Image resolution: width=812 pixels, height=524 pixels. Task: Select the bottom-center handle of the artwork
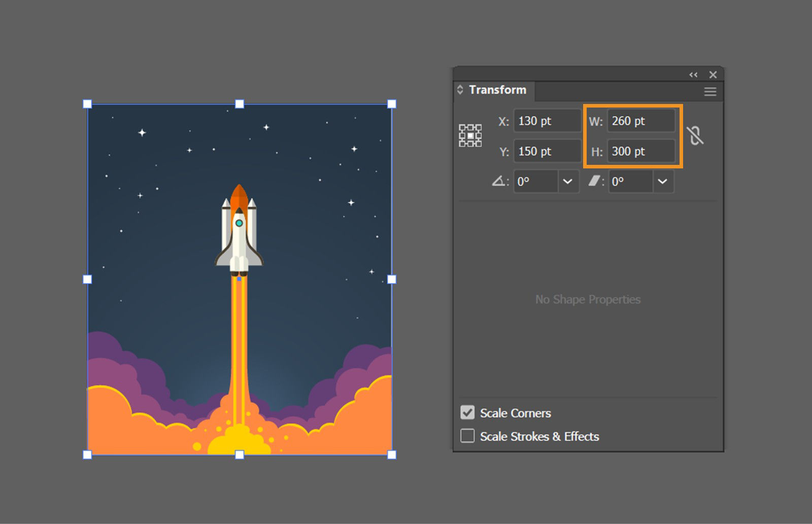coord(240,455)
